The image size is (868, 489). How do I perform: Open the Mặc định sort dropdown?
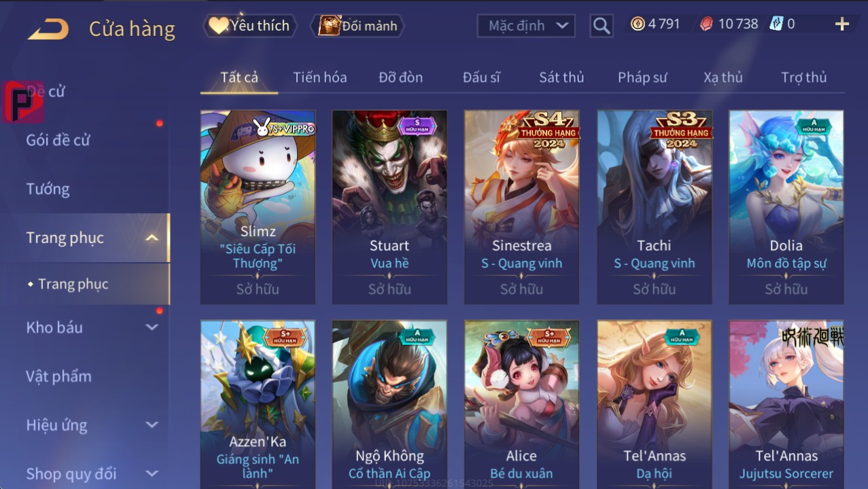click(x=526, y=26)
